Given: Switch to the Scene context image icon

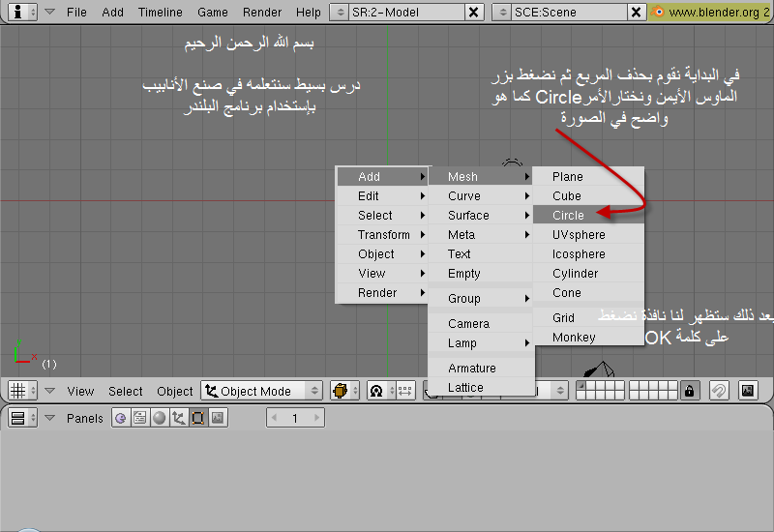Looking at the screenshot, I should pyautogui.click(x=218, y=418).
